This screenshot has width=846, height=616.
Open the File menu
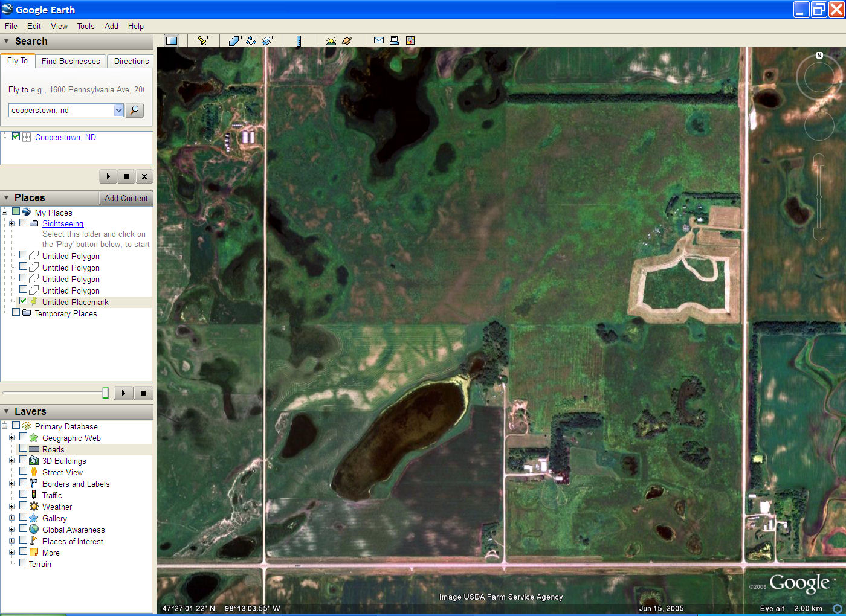[11, 26]
